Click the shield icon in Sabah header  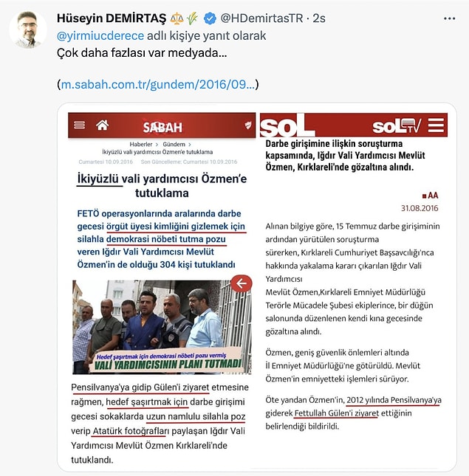(248, 125)
